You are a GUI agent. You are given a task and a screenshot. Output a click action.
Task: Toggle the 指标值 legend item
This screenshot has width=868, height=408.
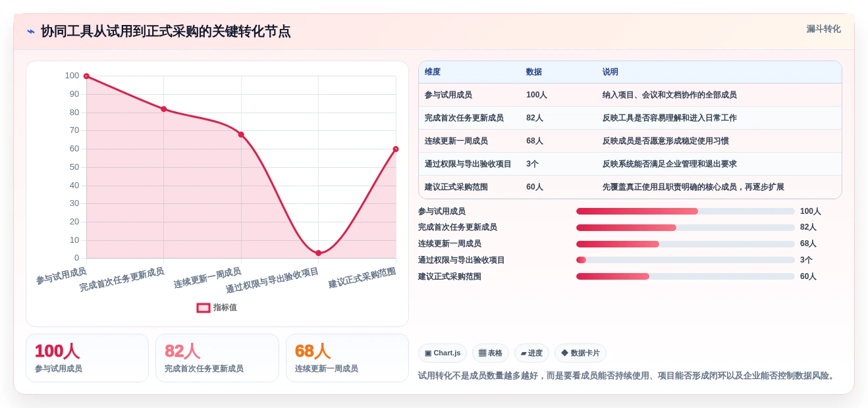217,307
